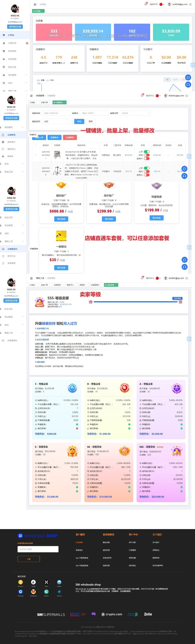The width and height of the screenshot is (195, 644).
Task: Open 退款请求 in 商品管理 sidebar
Action: click(x=13, y=142)
